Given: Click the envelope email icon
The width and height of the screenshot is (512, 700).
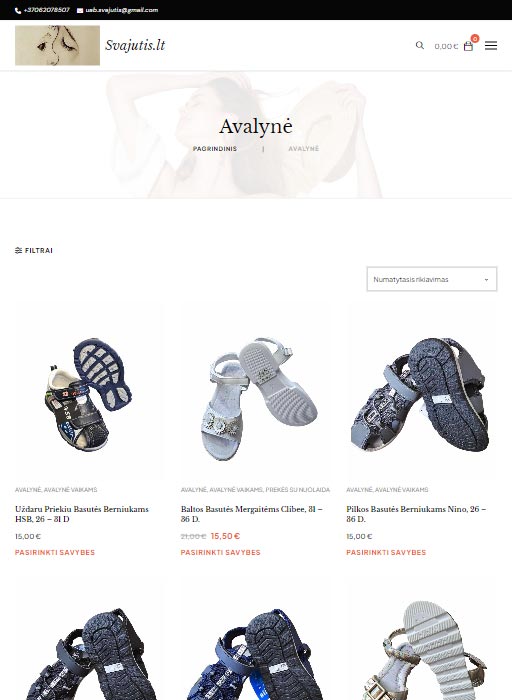Looking at the screenshot, I should [80, 10].
